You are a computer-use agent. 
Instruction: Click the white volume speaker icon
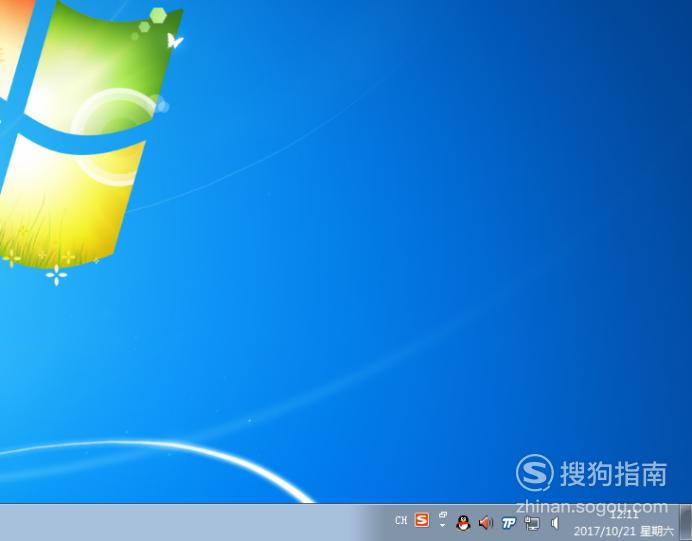(555, 523)
